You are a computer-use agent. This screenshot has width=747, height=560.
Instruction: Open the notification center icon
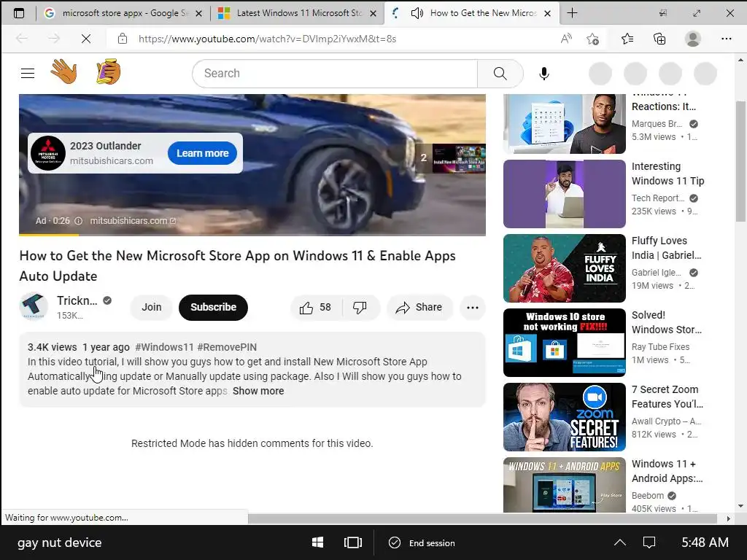(x=649, y=542)
